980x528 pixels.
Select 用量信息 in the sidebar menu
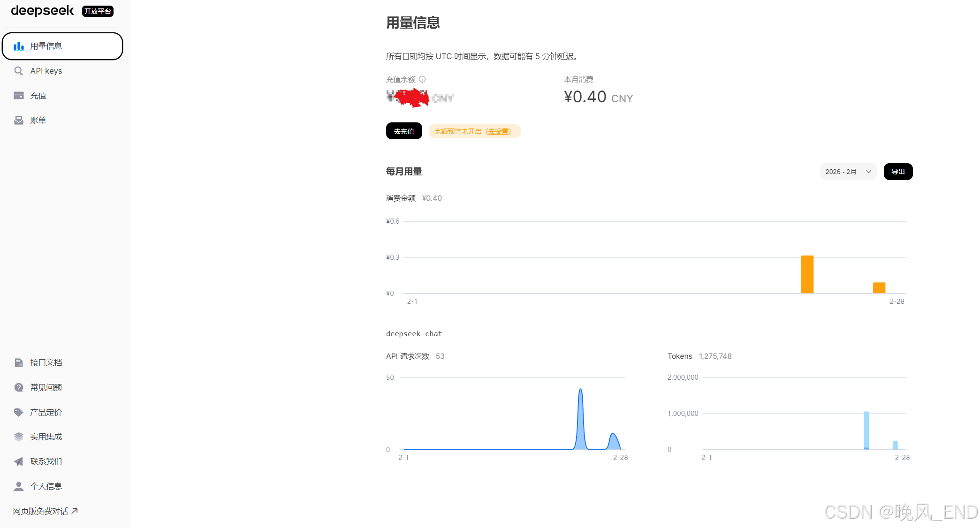point(46,46)
